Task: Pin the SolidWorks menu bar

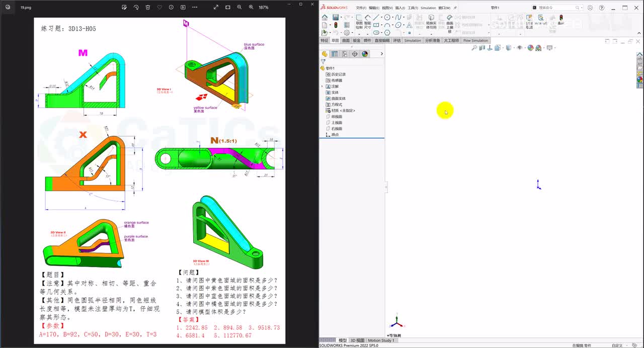Action: coord(455,8)
